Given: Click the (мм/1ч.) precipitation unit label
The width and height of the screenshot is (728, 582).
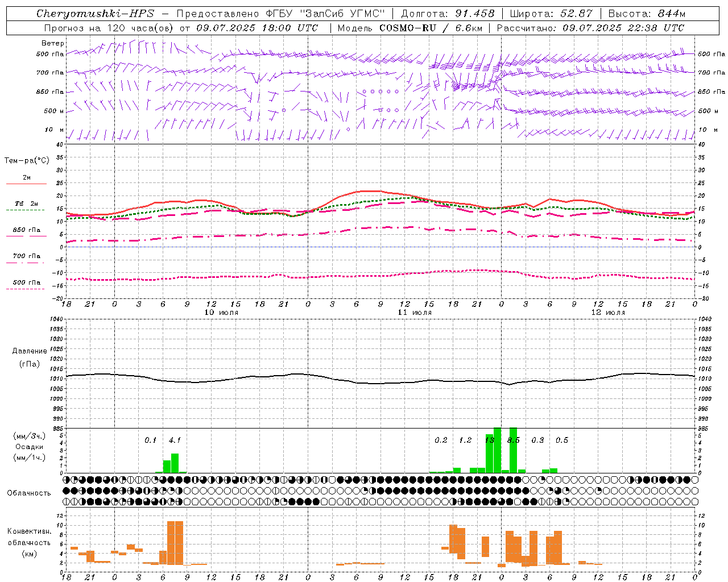Looking at the screenshot, I should point(29,458).
